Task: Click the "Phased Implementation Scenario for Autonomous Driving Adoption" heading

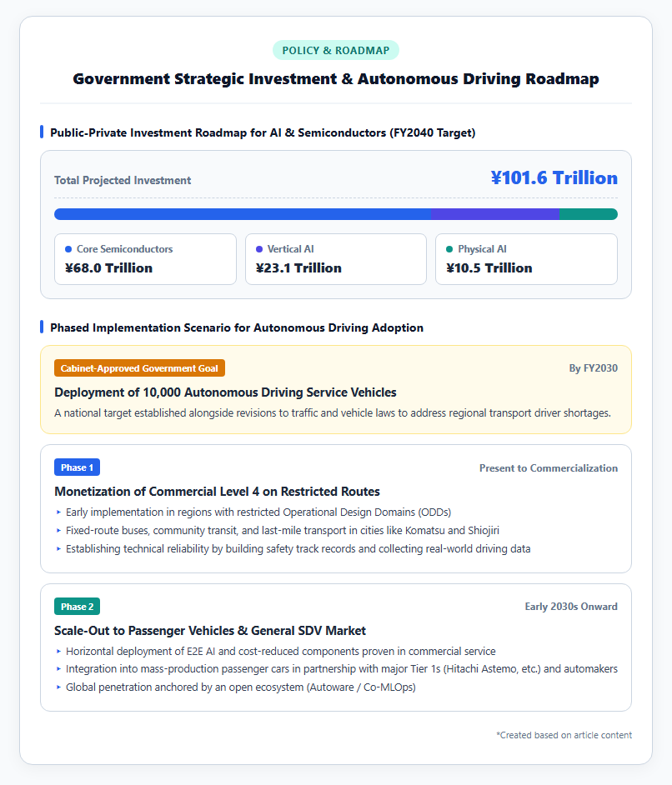Action: click(x=237, y=328)
